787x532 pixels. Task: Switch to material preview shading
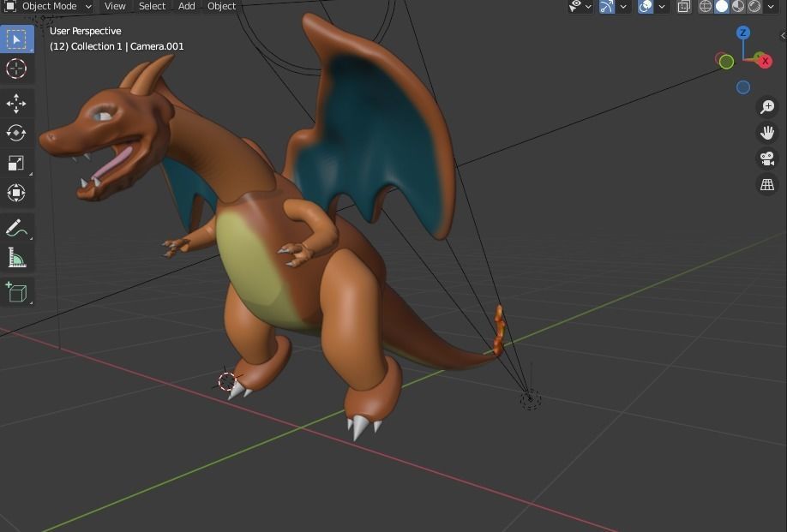738,7
